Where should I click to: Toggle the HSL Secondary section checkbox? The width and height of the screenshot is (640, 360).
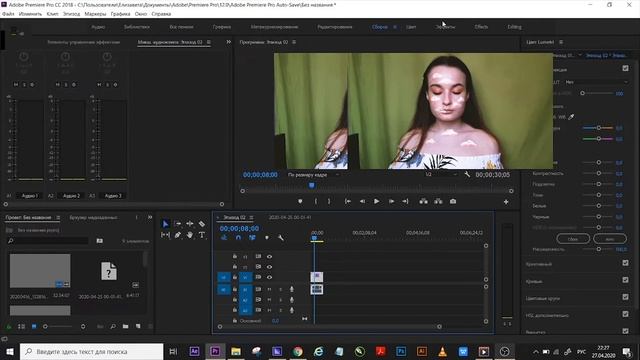point(626,314)
